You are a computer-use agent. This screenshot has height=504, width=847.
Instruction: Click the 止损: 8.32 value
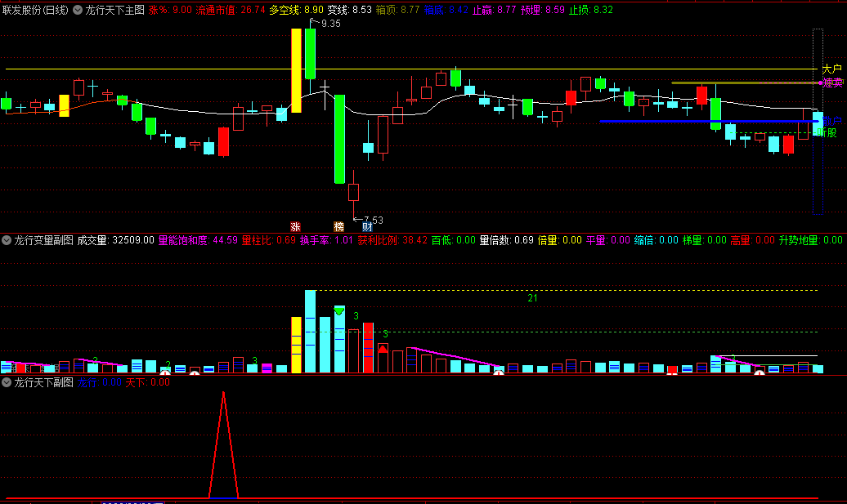point(590,10)
